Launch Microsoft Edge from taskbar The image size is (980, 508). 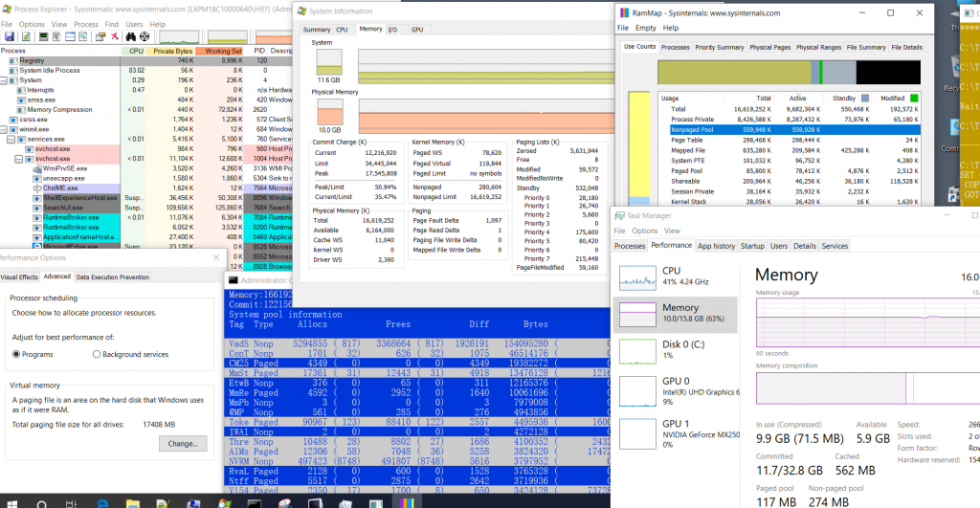pos(101,503)
